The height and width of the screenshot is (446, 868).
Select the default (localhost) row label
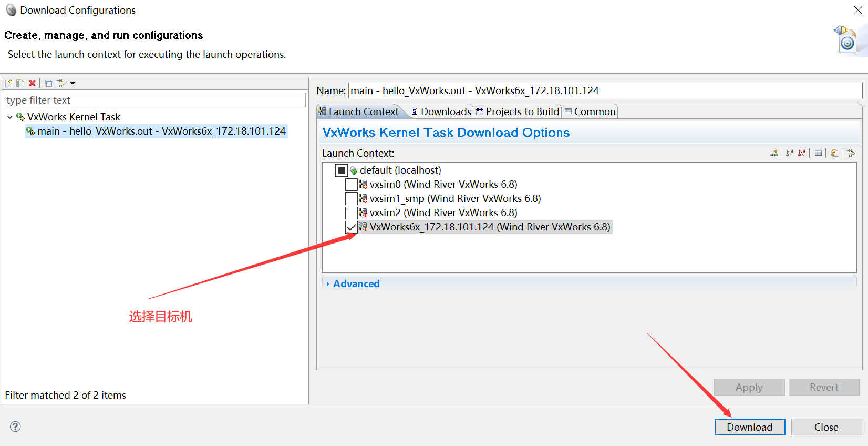pyautogui.click(x=400, y=170)
